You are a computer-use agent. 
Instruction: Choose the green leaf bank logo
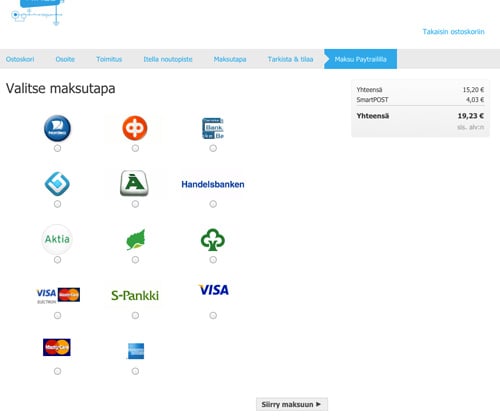point(136,239)
